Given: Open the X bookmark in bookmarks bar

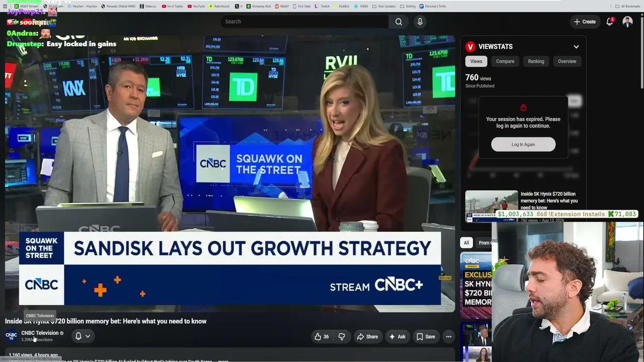Looking at the screenshot, I should [238, 6].
